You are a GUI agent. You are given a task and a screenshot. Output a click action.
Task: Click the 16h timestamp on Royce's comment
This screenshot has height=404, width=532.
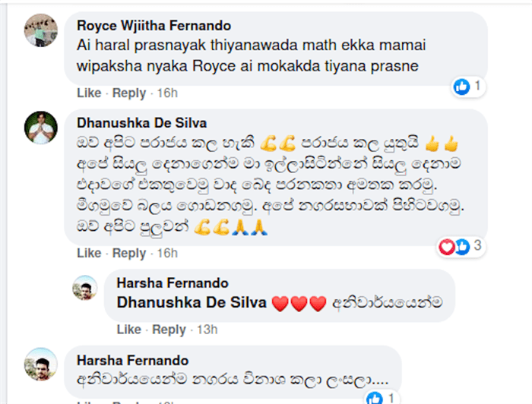167,93
